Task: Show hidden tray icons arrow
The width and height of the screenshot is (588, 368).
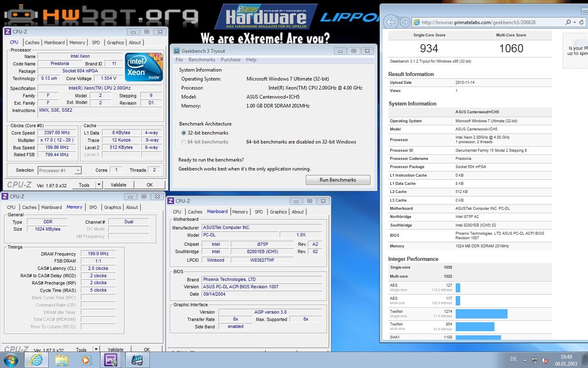Action: click(x=525, y=360)
